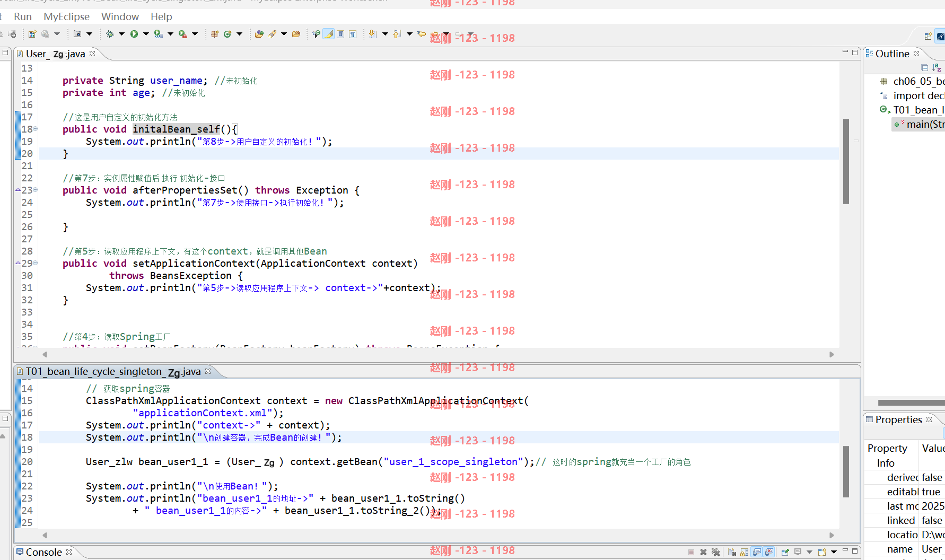This screenshot has height=560, width=945.
Task: Toggle Show Console When Standard Error Changes
Action: 769,552
